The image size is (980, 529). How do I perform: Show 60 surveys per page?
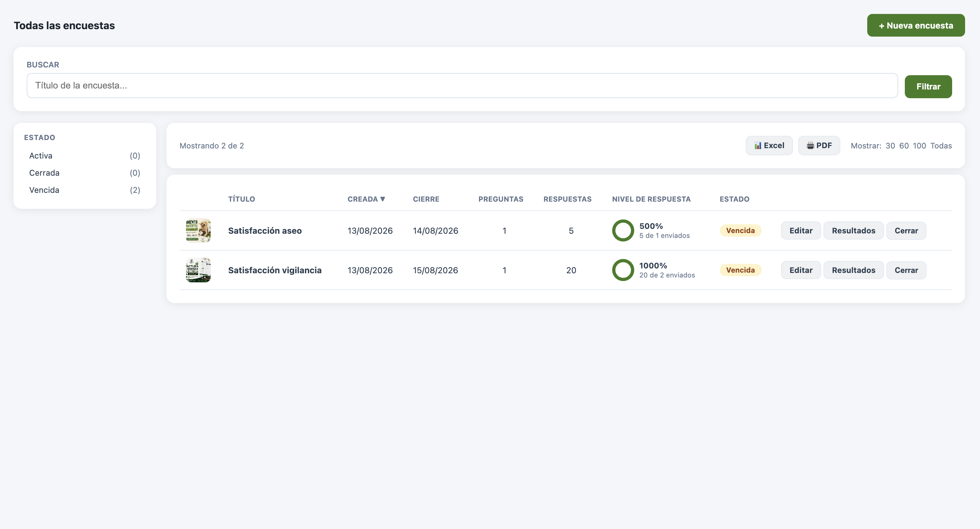(x=904, y=146)
